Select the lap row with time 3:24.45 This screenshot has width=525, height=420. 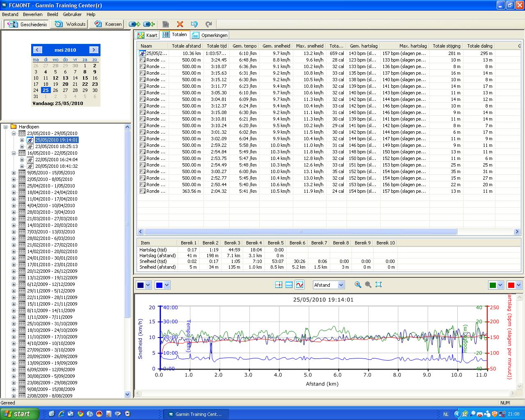coord(329,60)
